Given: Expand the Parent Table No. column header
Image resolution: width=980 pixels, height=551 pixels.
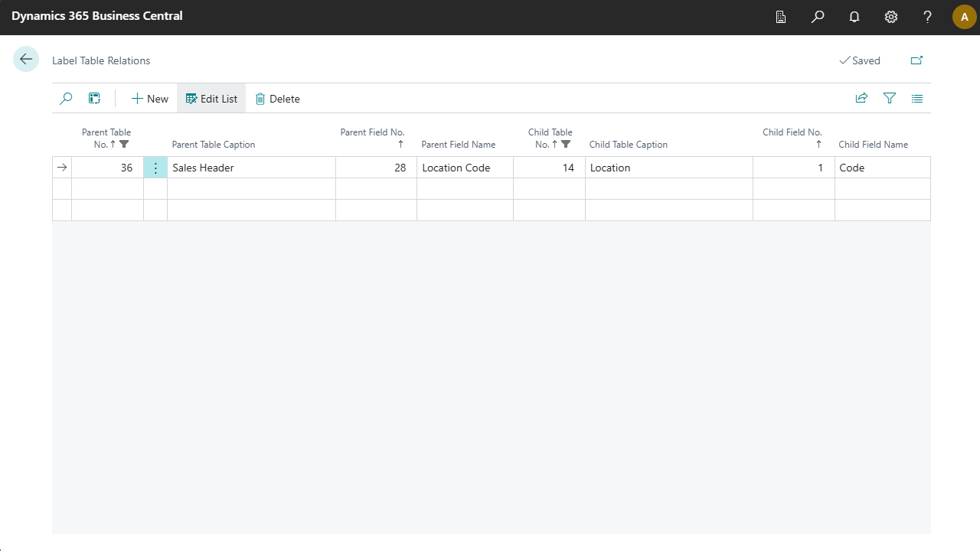Looking at the screenshot, I should 106,138.
